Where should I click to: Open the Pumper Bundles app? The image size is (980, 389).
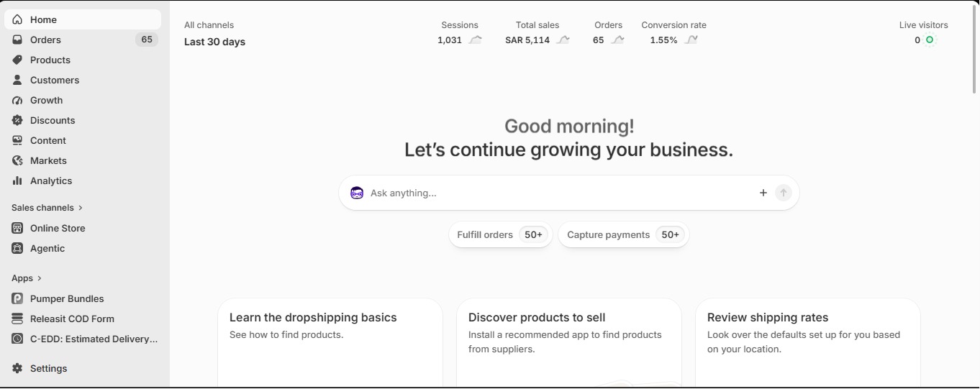[x=83, y=298]
